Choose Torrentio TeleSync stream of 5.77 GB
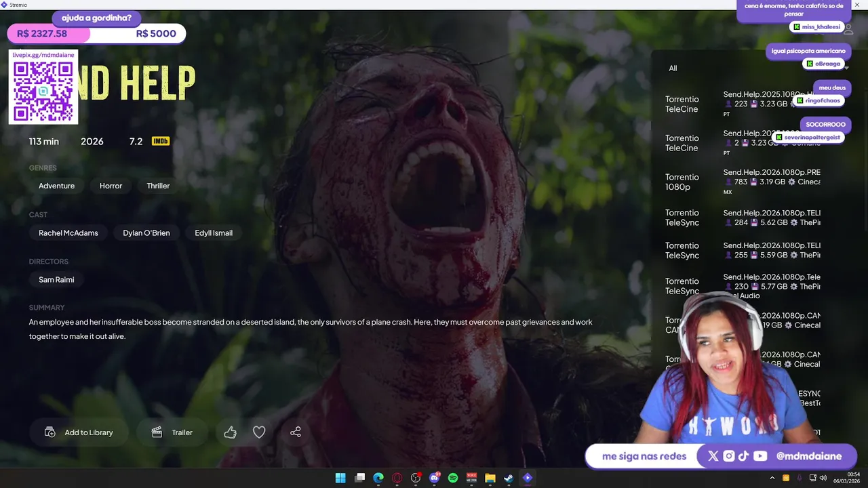This screenshot has height=488, width=868. [x=743, y=286]
